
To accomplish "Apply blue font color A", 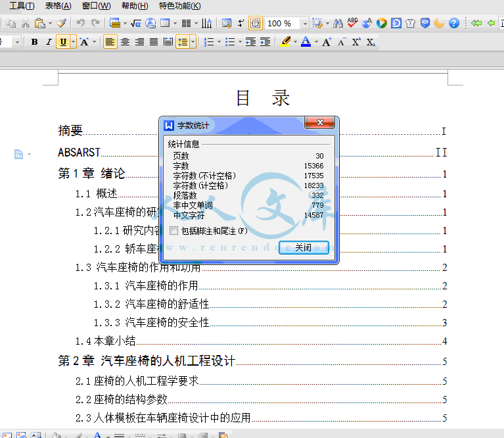I will click(306, 42).
